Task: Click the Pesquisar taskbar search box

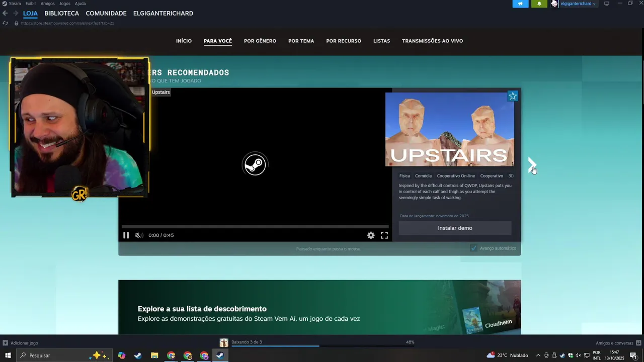Action: 65,355
